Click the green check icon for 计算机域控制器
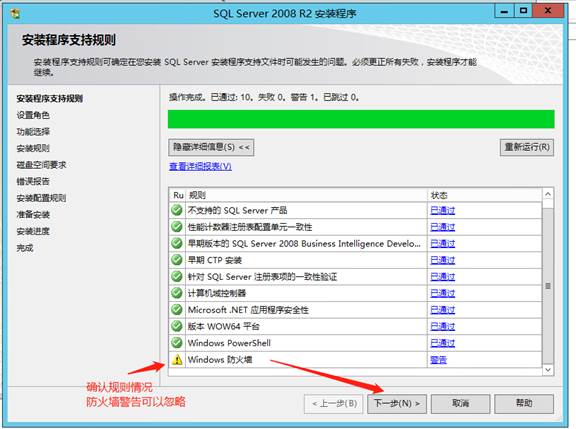 click(x=177, y=293)
